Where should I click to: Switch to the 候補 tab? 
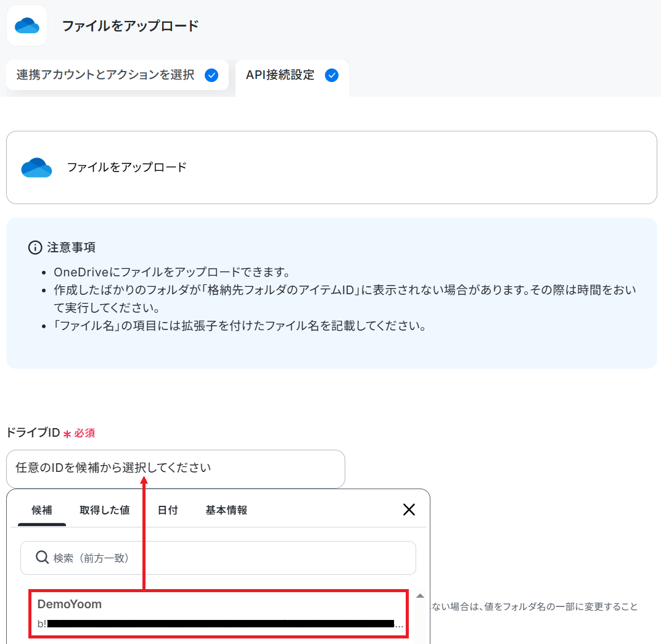point(42,510)
